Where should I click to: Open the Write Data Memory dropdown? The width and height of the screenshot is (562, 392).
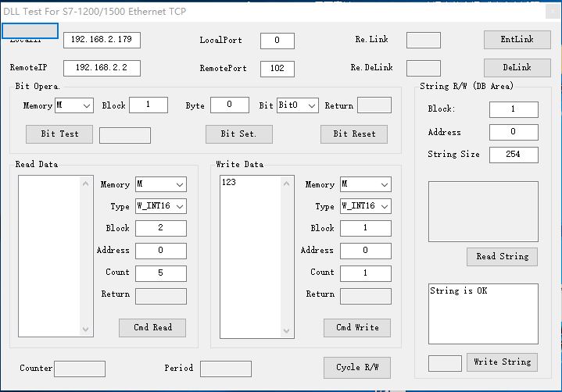[365, 184]
